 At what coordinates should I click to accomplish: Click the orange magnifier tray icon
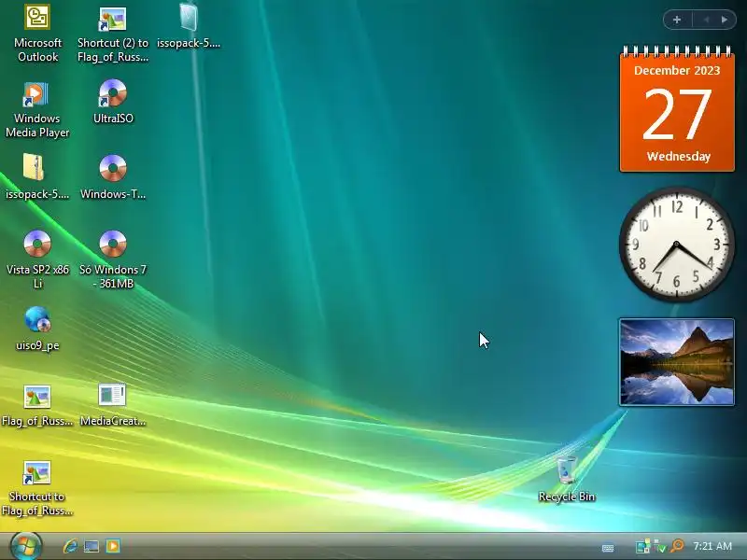[677, 546]
